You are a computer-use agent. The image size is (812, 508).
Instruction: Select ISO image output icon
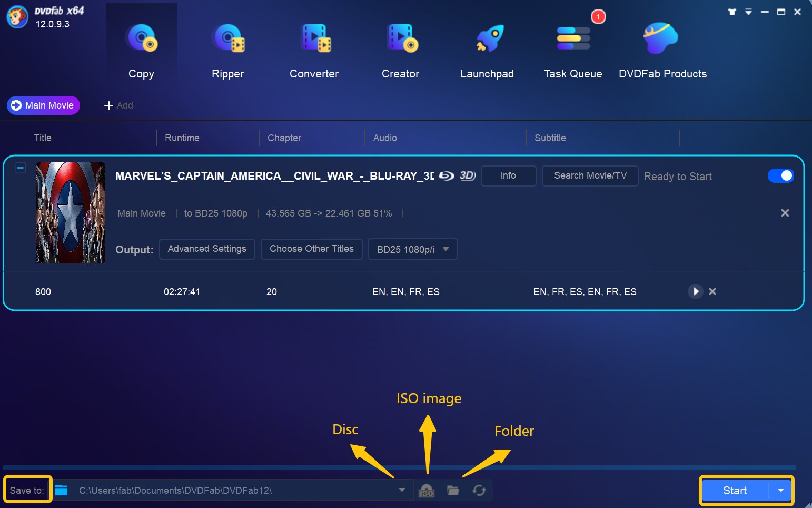coord(426,491)
